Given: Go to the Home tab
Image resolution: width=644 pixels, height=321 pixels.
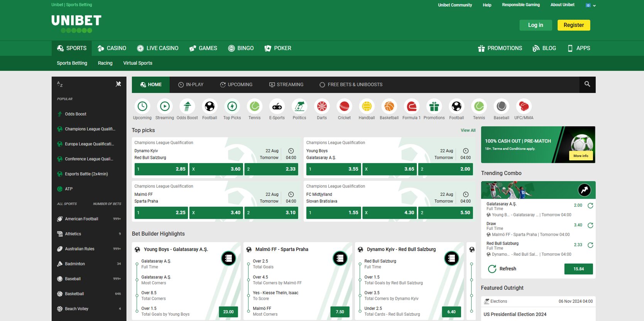Looking at the screenshot, I should [151, 85].
